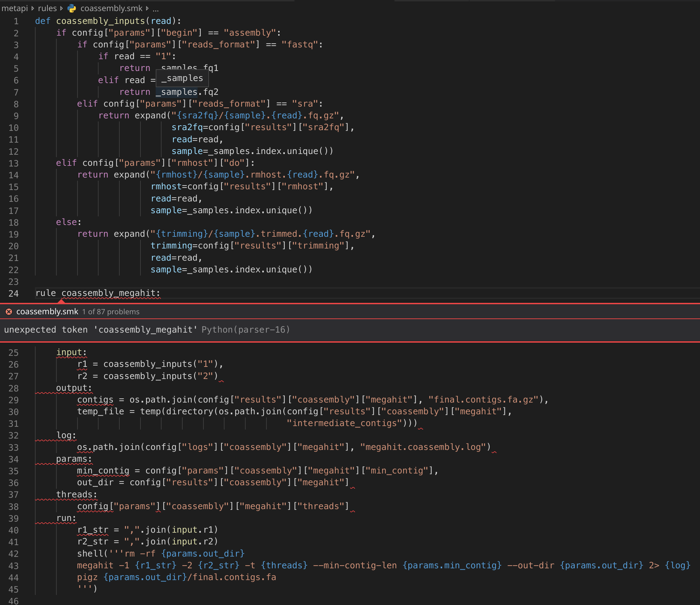Click line number 24 on rule coassembly_megahit
Screen dimensions: 700x605
[14, 294]
